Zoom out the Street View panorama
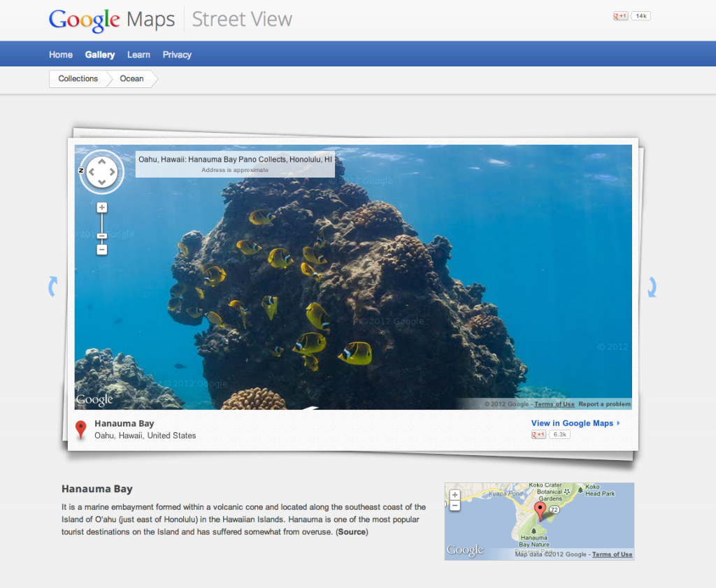 pos(102,250)
